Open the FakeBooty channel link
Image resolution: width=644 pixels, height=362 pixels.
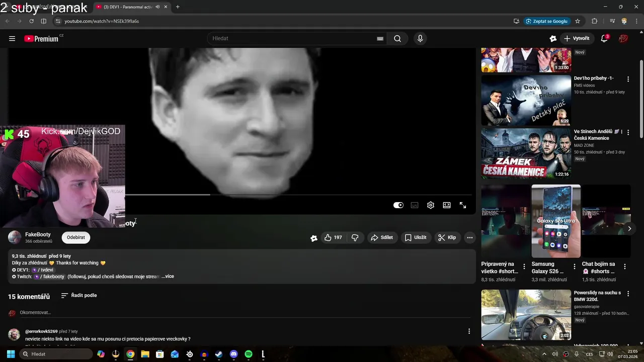pyautogui.click(x=38, y=234)
